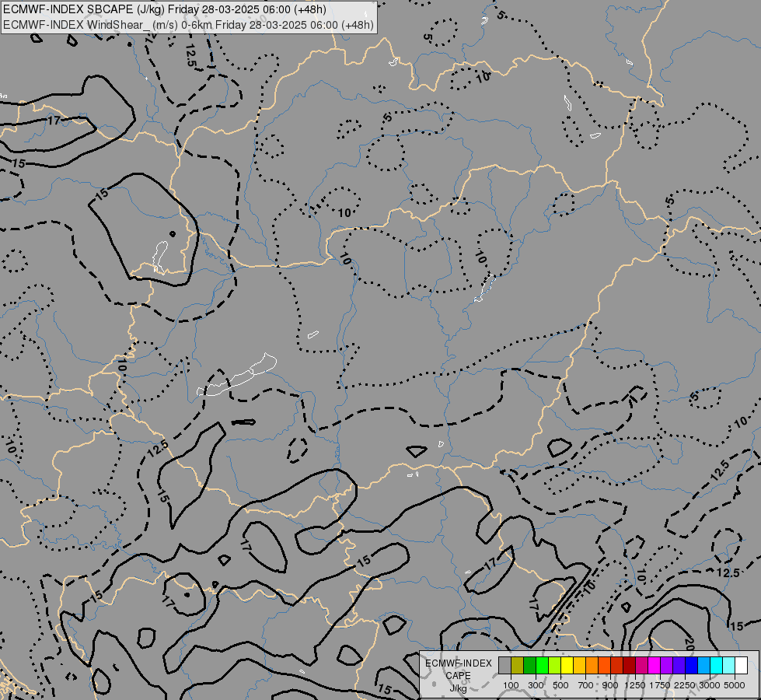Pick the pale cyan swatch left of 5000
Screen dimensions: 761x700
tap(729, 666)
